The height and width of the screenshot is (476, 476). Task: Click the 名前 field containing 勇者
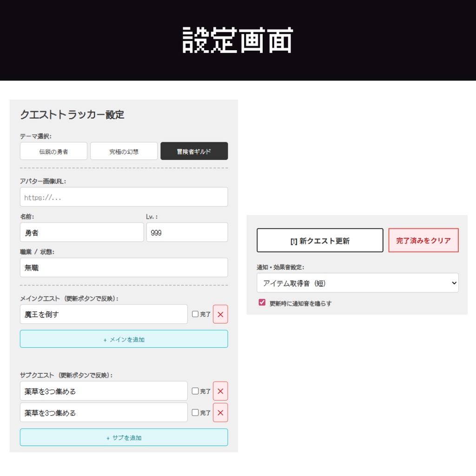tap(82, 232)
